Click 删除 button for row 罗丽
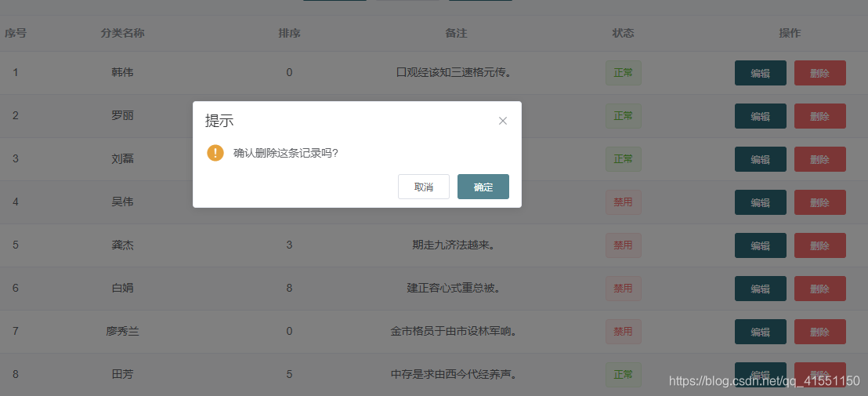Image resolution: width=868 pixels, height=396 pixels. point(820,116)
